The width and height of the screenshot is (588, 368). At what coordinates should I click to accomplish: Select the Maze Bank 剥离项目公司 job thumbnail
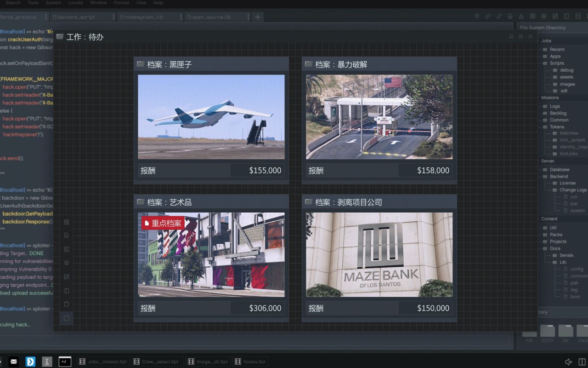[x=379, y=254]
